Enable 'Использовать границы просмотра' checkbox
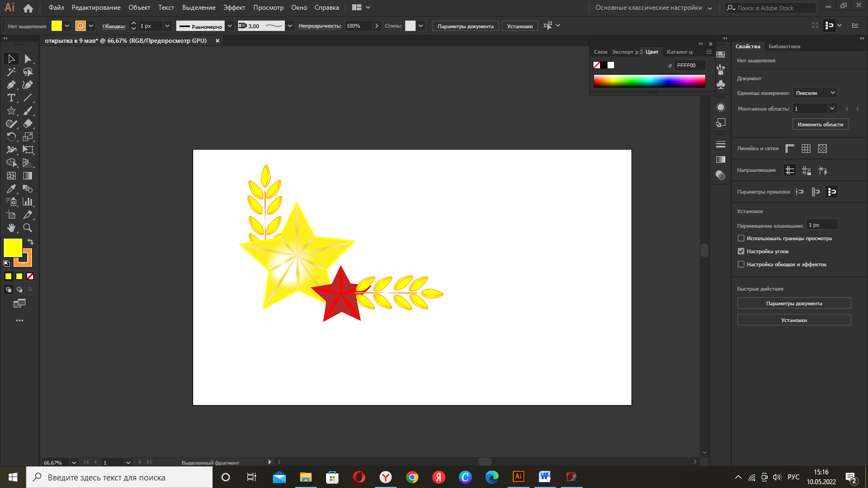 click(x=741, y=238)
